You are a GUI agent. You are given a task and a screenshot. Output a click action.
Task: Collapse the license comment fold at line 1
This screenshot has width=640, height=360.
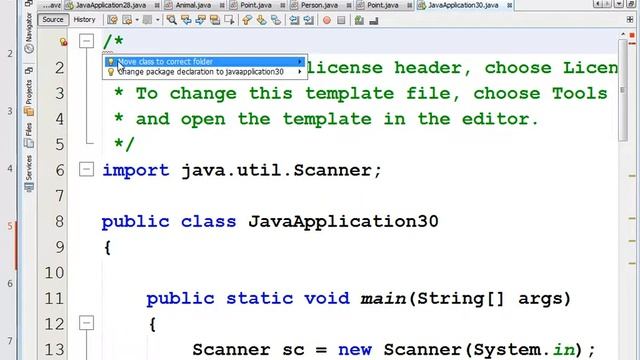(86, 41)
